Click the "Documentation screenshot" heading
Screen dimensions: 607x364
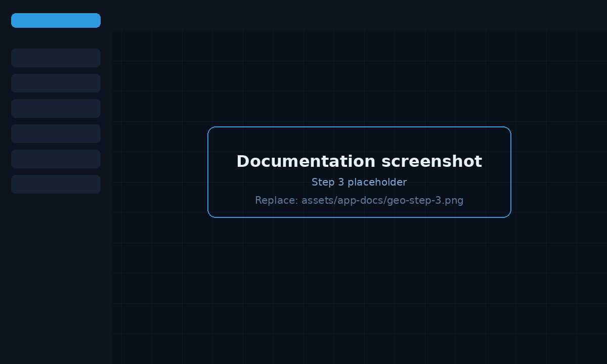click(x=359, y=162)
